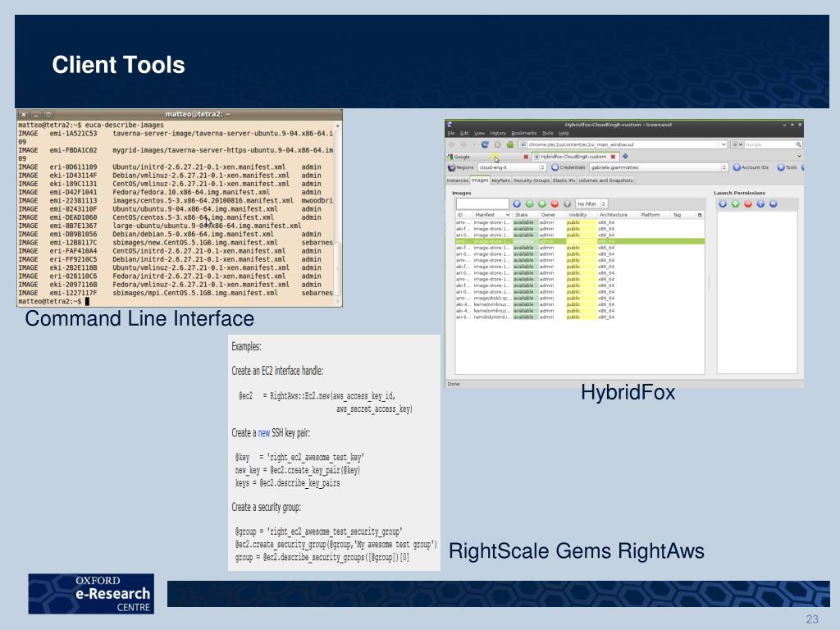This screenshot has height=630, width=840.
Task: Open the View menu in Iceweasel
Action: coord(479,134)
